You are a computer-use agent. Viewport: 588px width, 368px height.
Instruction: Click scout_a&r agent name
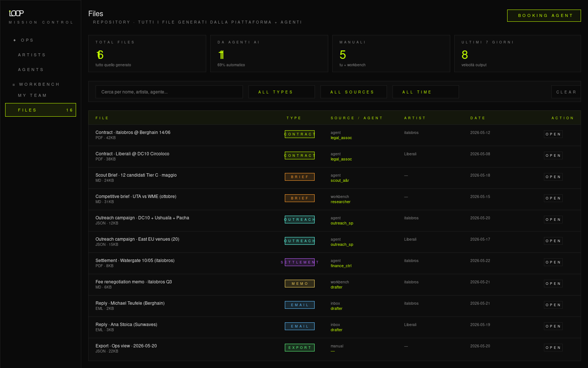point(340,181)
